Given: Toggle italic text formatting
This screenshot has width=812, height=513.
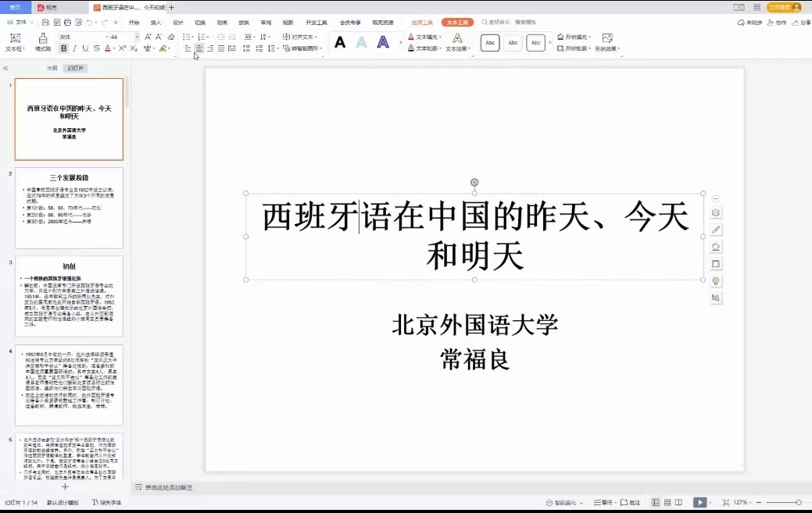Looking at the screenshot, I should 75,48.
